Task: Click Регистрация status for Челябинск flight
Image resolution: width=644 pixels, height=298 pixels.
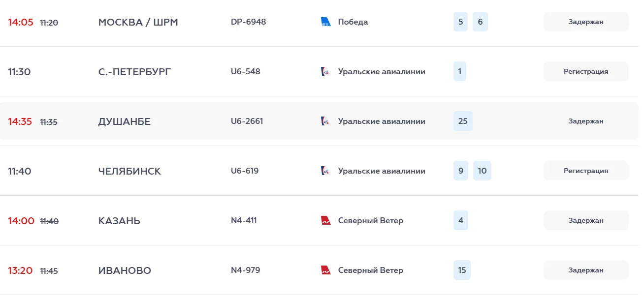Action: click(x=586, y=171)
